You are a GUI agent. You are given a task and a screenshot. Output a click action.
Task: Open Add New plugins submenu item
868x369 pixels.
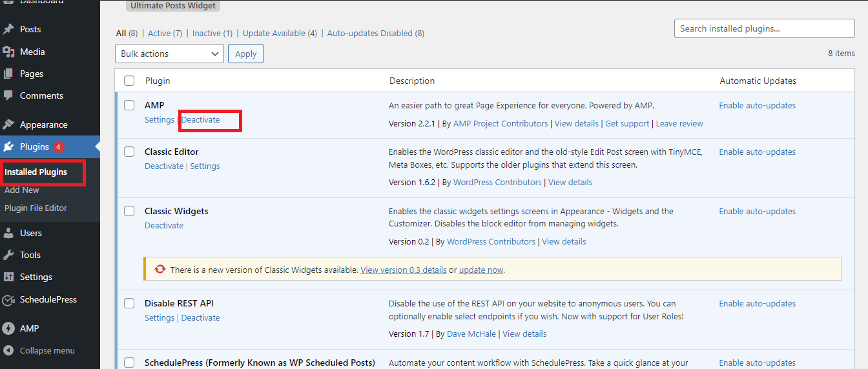click(22, 190)
